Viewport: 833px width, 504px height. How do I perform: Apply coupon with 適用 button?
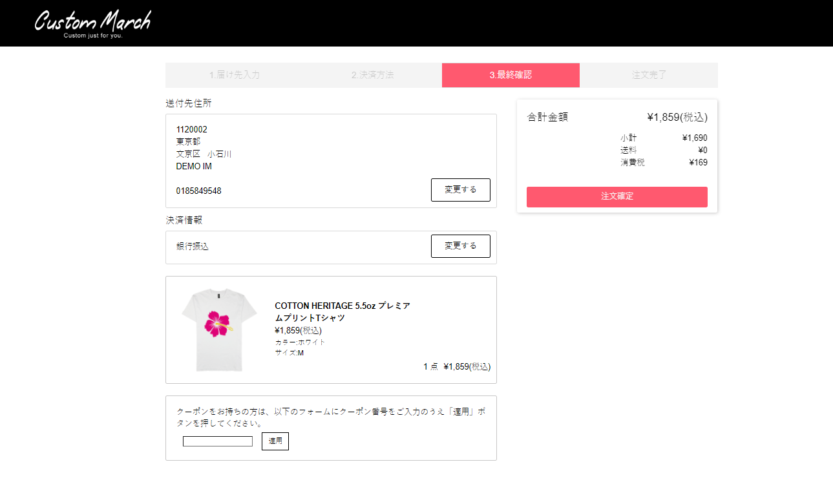[275, 441]
